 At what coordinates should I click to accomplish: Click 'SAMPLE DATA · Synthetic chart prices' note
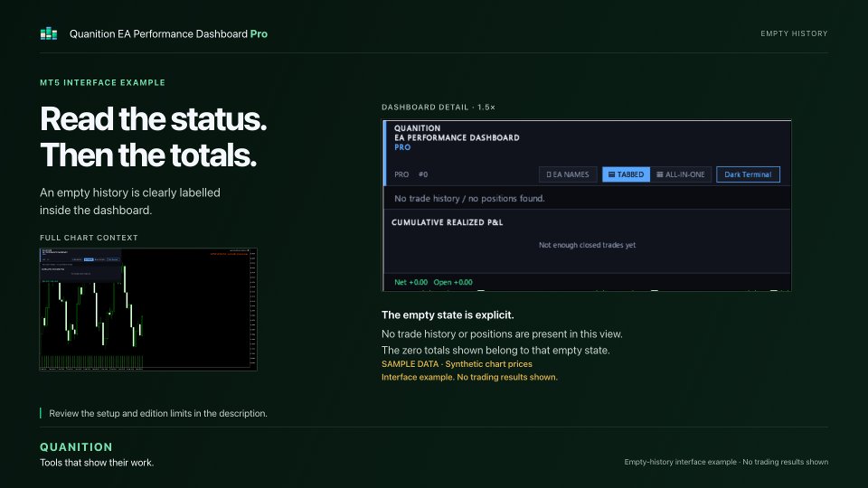[x=457, y=364]
